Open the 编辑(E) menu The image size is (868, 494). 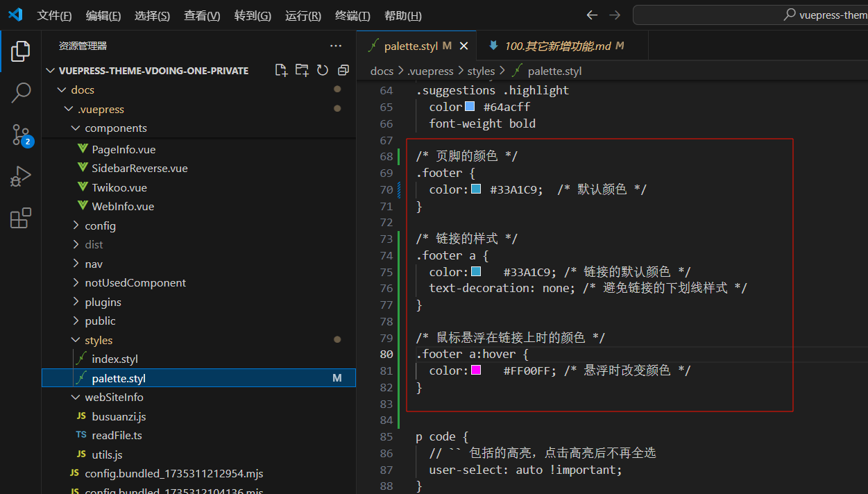pos(103,15)
